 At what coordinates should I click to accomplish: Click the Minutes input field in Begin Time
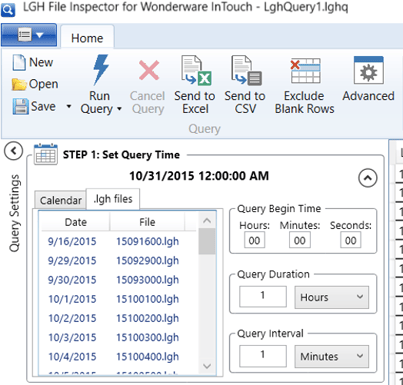300,240
